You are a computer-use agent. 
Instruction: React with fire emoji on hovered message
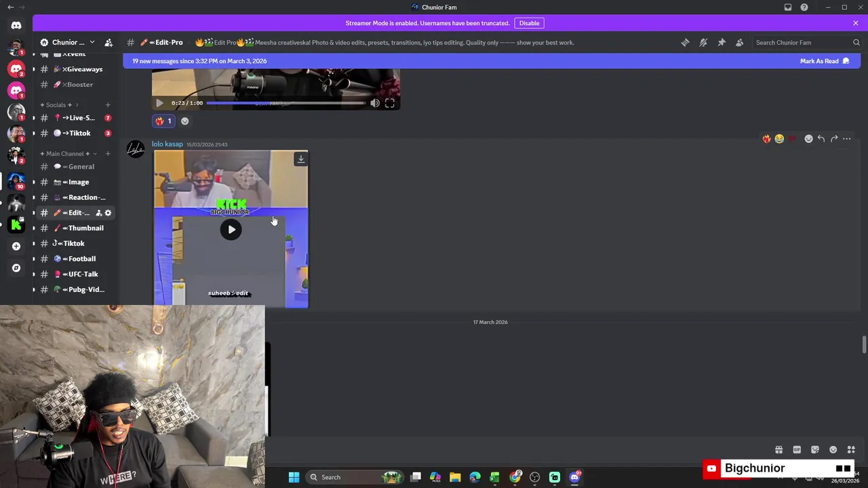point(766,139)
